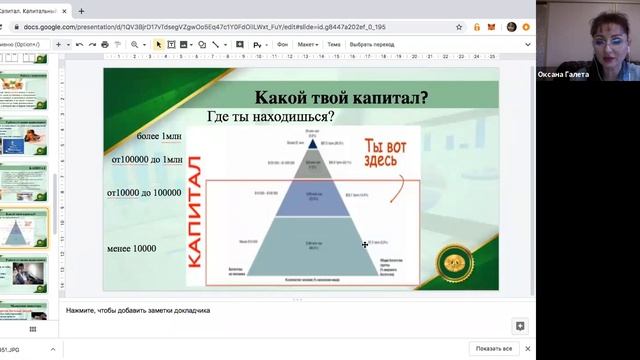This screenshot has width=640, height=360.
Task: Switch to grid view in filmstrip
Action: [33, 329]
